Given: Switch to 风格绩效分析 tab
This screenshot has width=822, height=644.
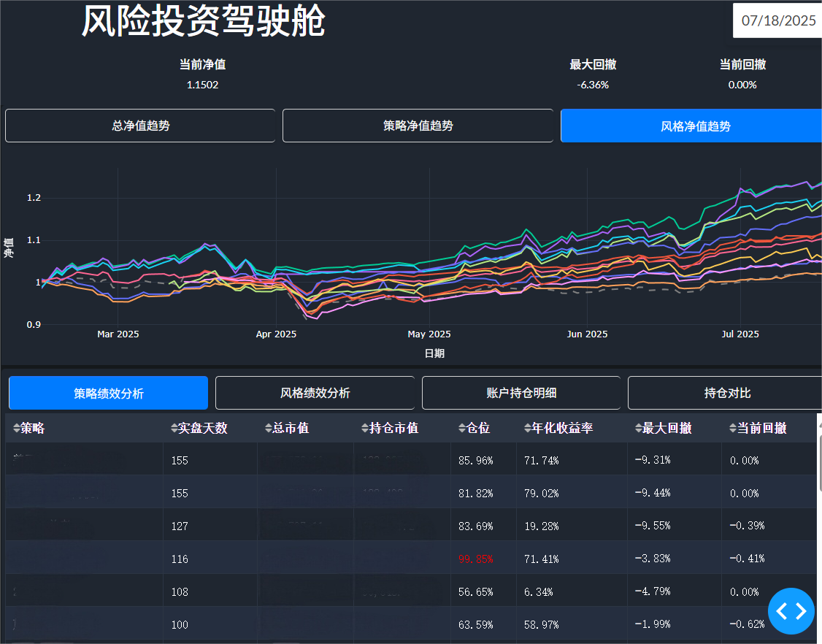Looking at the screenshot, I should (x=315, y=393).
